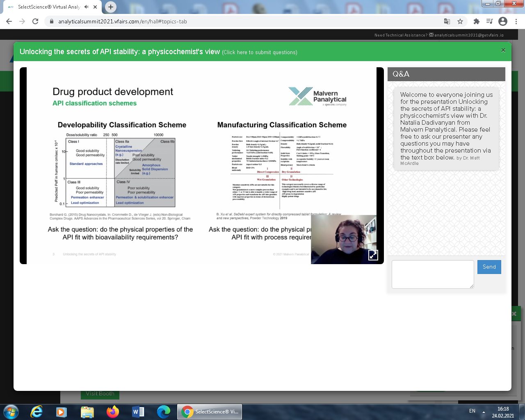Open the Chrome profile avatar

503,21
